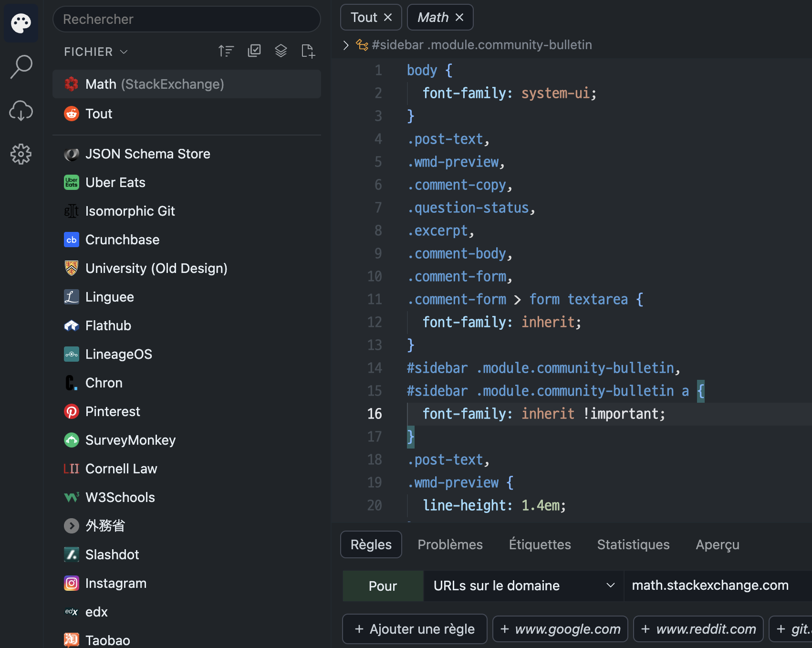The image size is (812, 648).
Task: Click the '!important' keyword on line 16
Action: coord(620,414)
